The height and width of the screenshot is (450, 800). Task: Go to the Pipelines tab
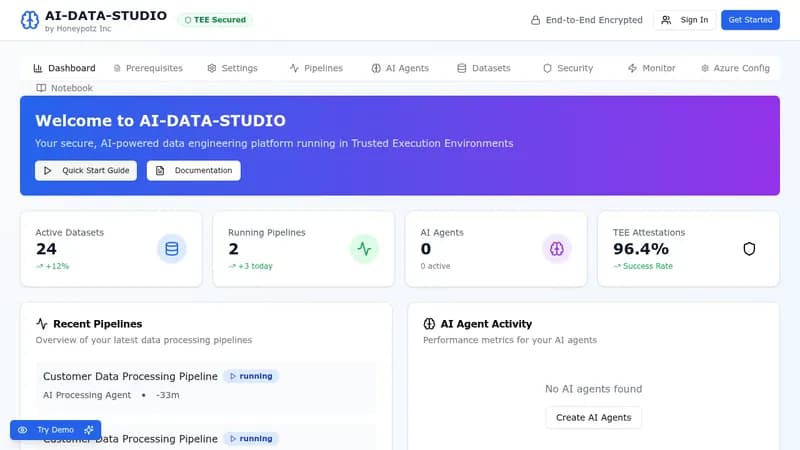(316, 68)
